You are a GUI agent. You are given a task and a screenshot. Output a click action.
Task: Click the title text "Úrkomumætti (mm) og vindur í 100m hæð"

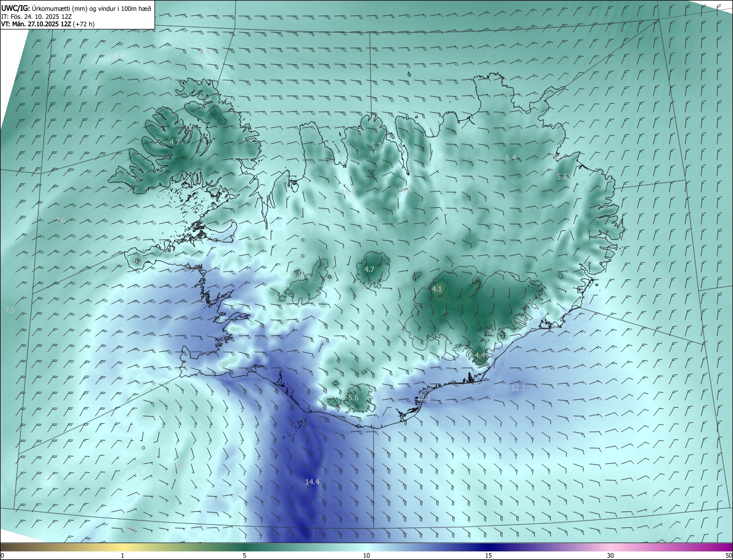(x=92, y=9)
